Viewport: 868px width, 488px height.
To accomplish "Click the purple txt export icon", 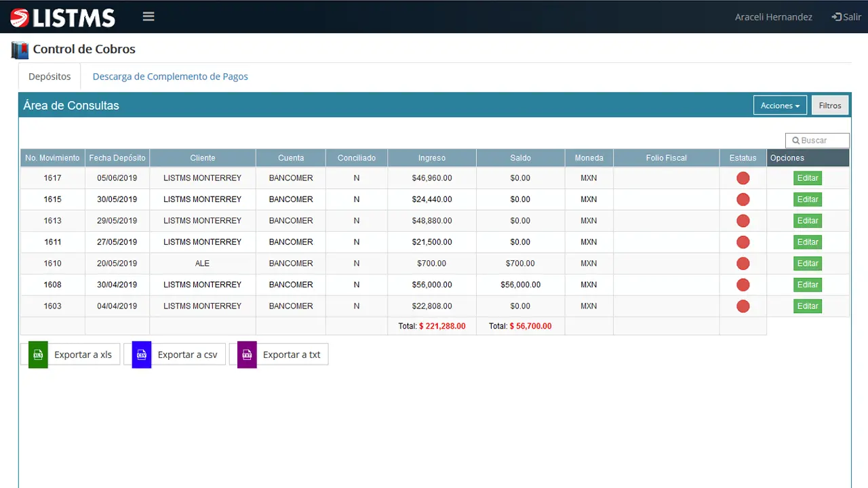I will pos(247,354).
